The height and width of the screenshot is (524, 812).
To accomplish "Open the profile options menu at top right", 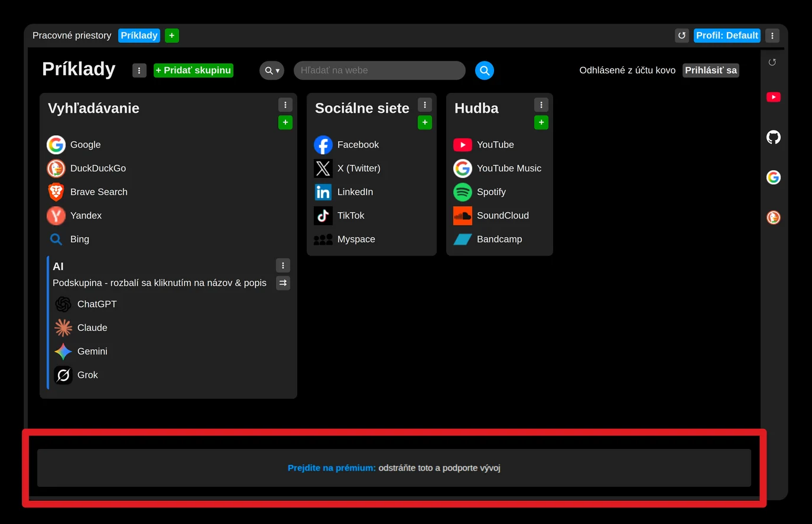I will pyautogui.click(x=772, y=35).
